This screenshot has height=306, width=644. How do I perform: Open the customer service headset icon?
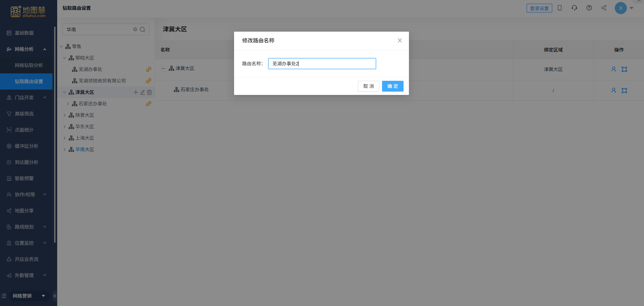[574, 8]
